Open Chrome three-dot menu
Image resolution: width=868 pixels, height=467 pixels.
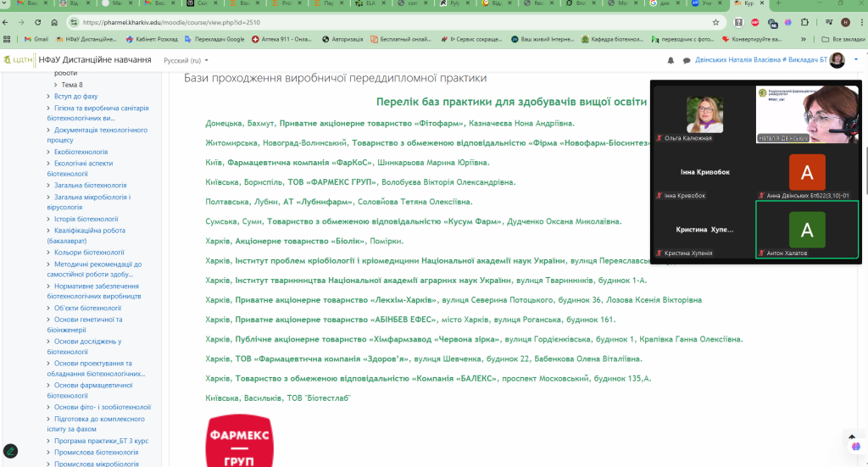point(862,23)
